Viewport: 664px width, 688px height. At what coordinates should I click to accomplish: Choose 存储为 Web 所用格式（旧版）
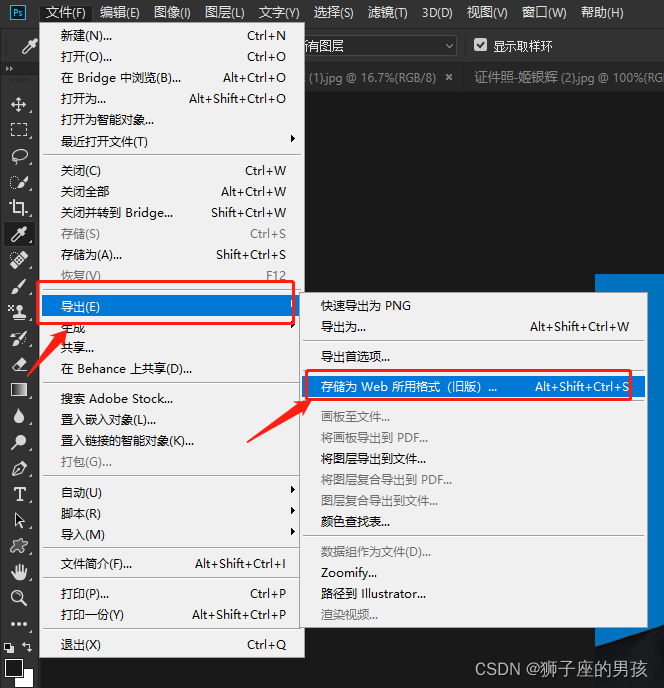pos(474,387)
